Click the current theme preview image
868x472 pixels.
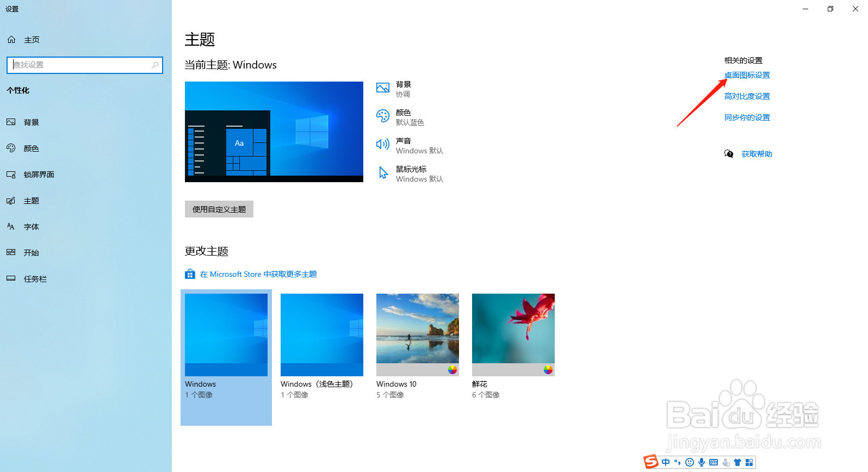[274, 132]
